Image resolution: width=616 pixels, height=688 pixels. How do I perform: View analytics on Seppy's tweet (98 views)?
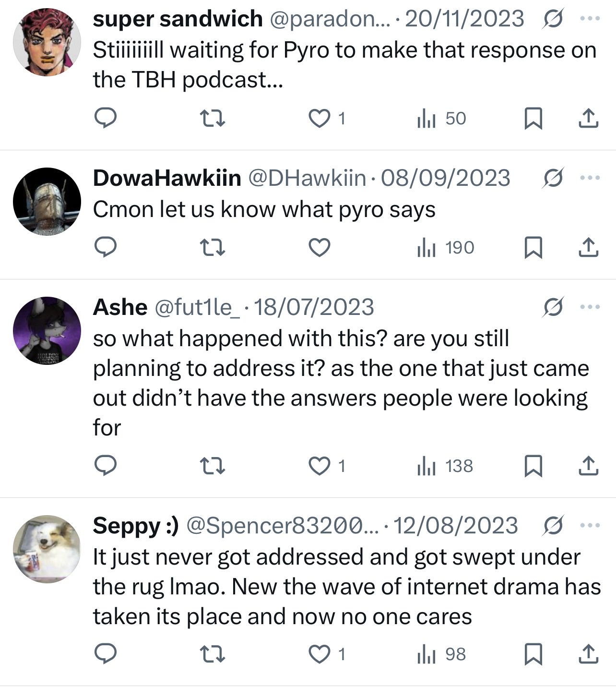(x=441, y=654)
